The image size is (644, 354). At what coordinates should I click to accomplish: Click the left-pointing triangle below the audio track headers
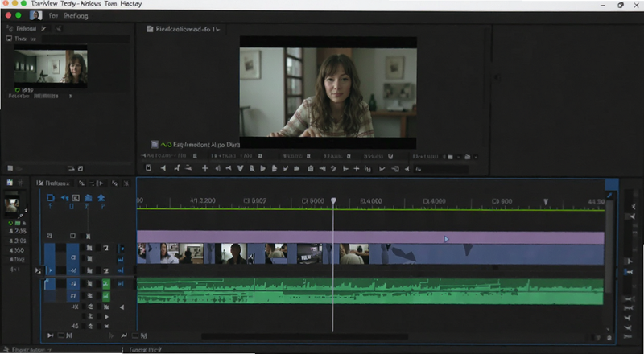[x=122, y=307]
